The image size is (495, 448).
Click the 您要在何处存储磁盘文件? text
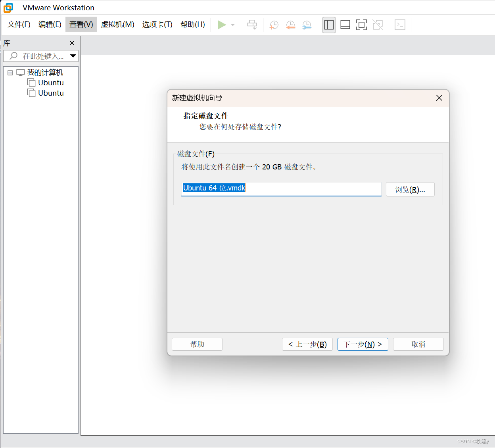240,127
